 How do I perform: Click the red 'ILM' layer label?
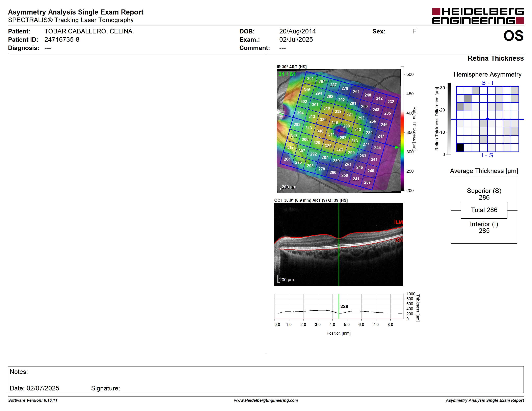(x=398, y=222)
